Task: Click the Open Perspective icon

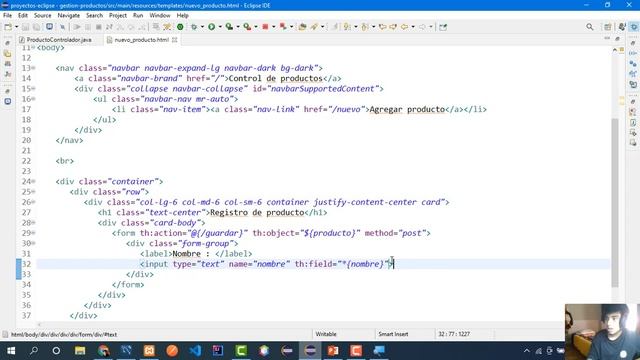Action: [x=608, y=27]
